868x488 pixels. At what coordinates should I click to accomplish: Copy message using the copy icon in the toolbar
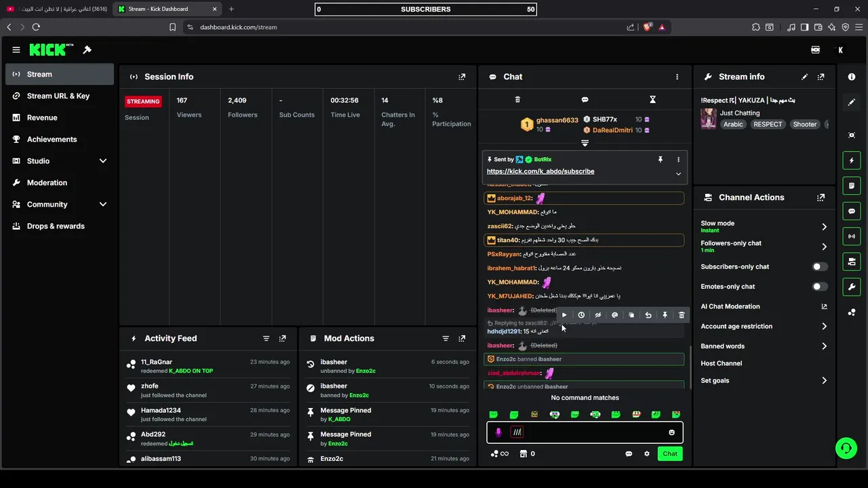pyautogui.click(x=631, y=315)
